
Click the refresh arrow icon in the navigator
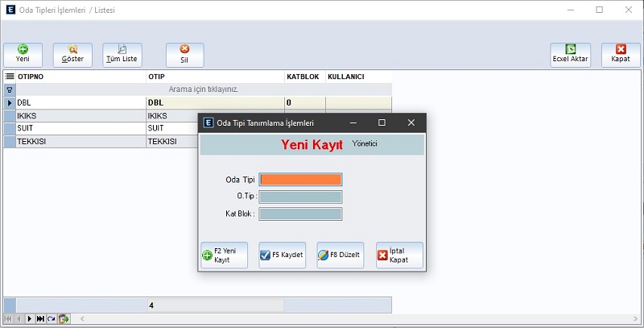tap(52, 318)
